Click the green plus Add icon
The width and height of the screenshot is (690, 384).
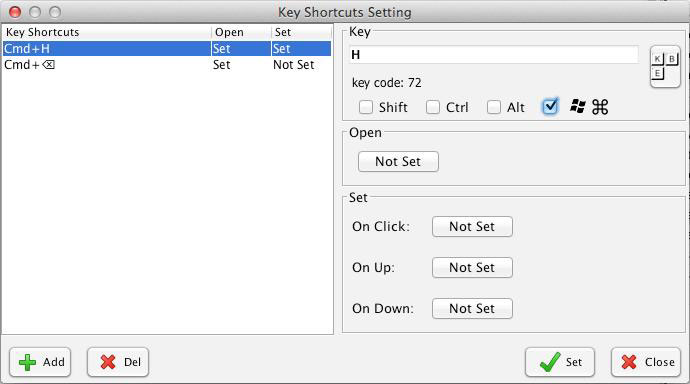coord(28,362)
